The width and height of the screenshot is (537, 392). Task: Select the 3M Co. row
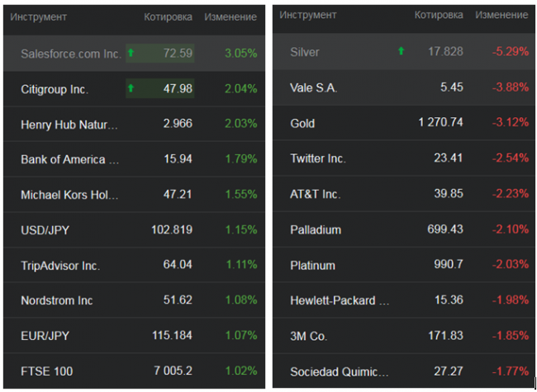(x=311, y=336)
